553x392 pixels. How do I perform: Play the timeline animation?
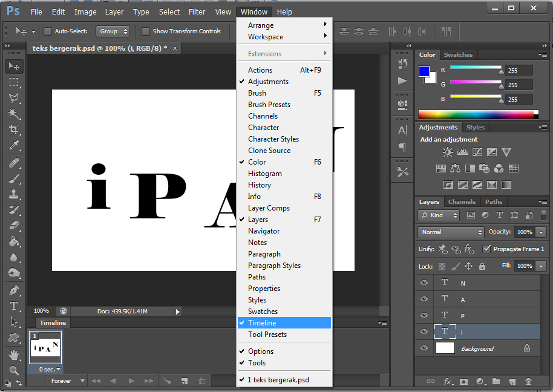point(131,381)
